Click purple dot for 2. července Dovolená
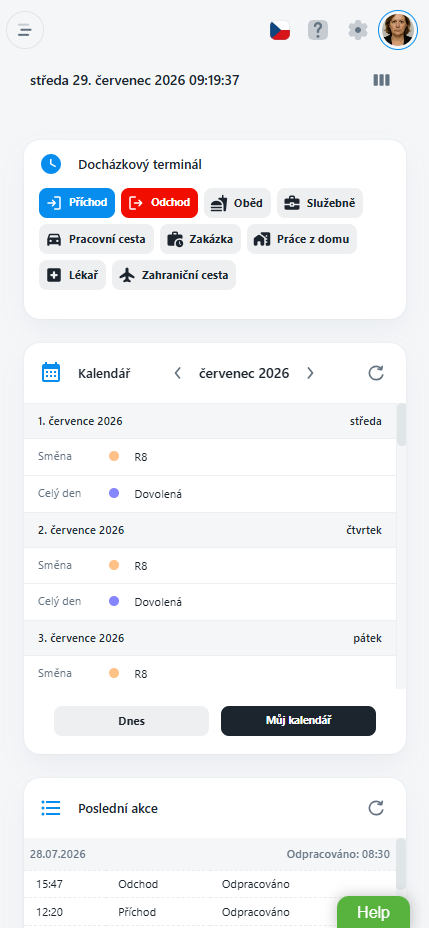Viewport: 429px width, 928px height. point(114,601)
